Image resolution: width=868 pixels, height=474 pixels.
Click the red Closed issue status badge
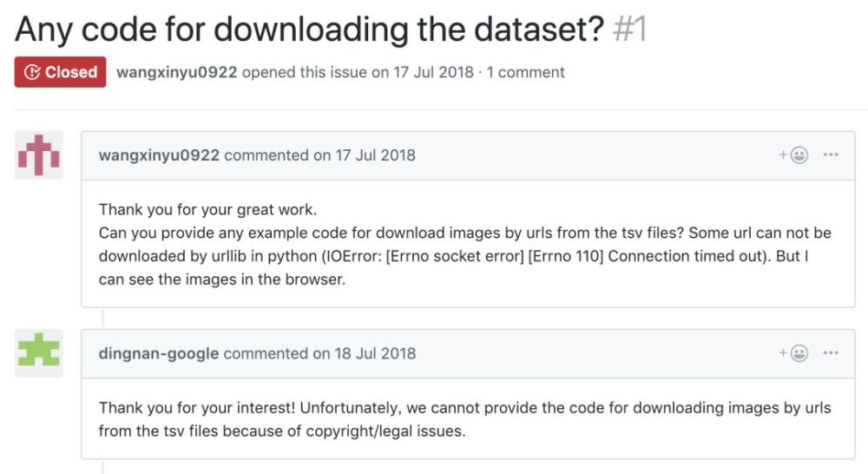pyautogui.click(x=61, y=72)
